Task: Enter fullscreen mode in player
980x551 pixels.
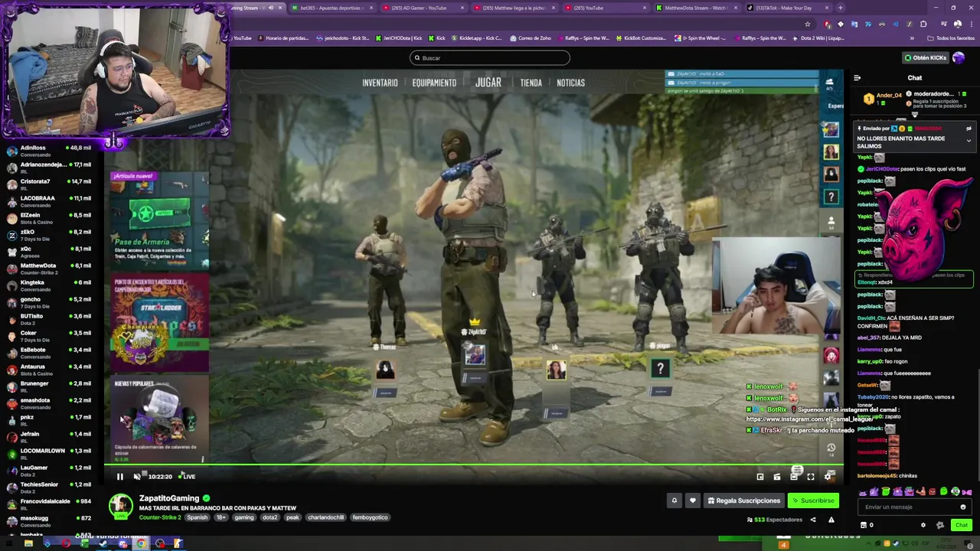Action: tap(811, 477)
